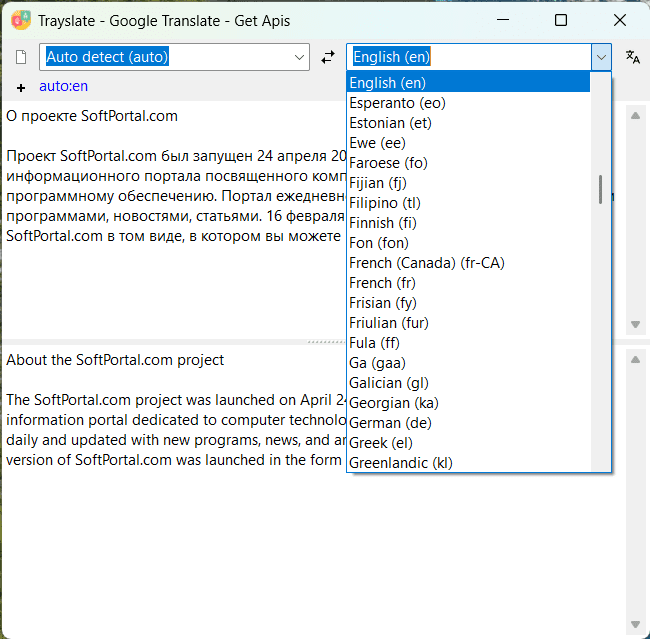Choose French (Canada) (fr-CA) language
The image size is (650, 639).
point(468,262)
